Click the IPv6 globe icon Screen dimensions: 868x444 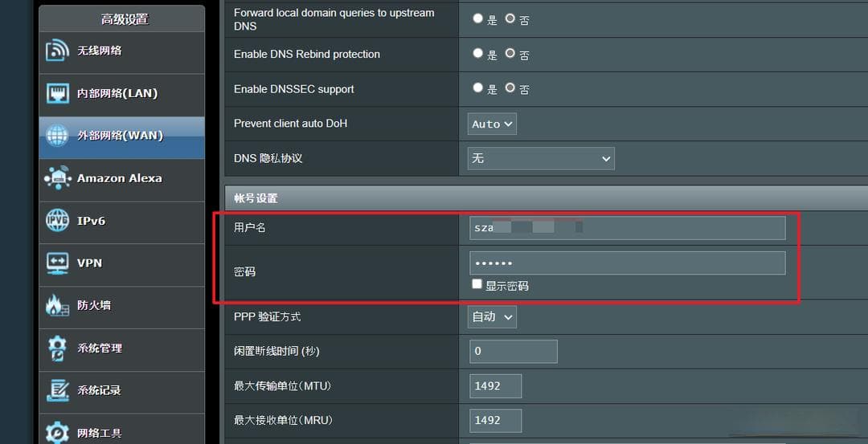point(58,221)
